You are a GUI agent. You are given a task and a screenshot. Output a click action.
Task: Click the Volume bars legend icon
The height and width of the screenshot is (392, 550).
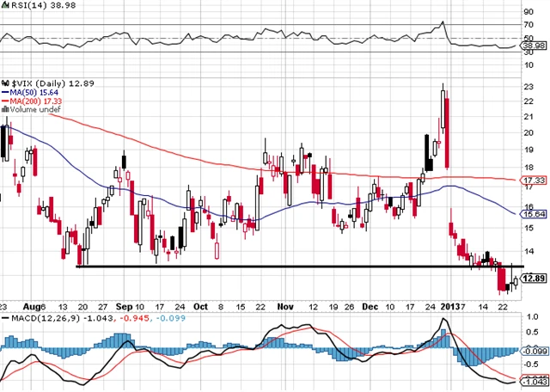pos(4,109)
